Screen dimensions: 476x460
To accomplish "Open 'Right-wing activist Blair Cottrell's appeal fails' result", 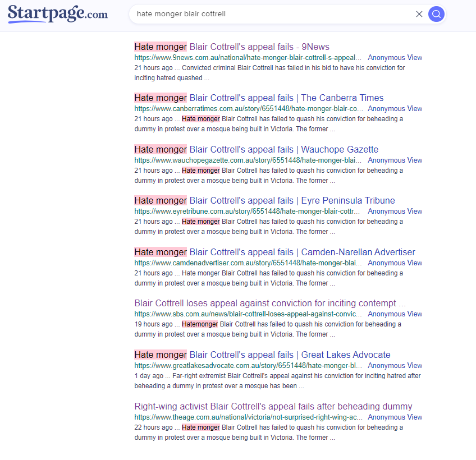I will pyautogui.click(x=273, y=406).
